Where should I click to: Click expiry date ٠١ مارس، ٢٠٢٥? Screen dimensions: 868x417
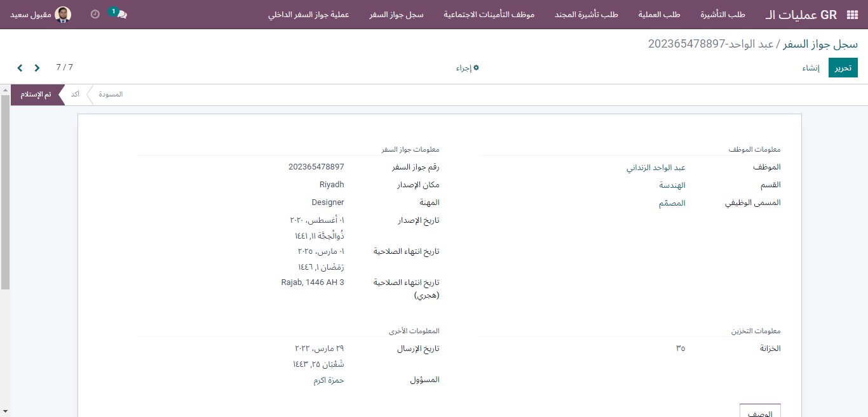coord(322,251)
